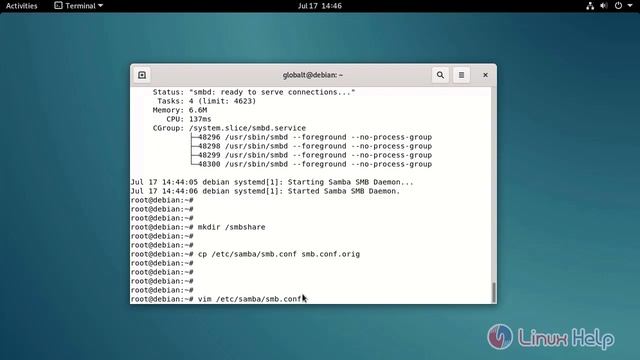Click the terminal scrollbar thumb
640x360 pixels.
click(x=494, y=292)
